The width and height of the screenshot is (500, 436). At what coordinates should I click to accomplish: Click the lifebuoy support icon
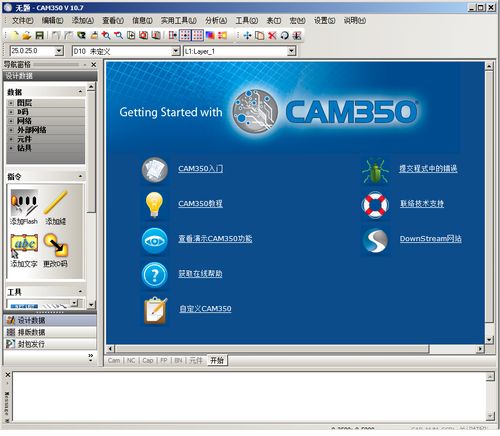[375, 205]
